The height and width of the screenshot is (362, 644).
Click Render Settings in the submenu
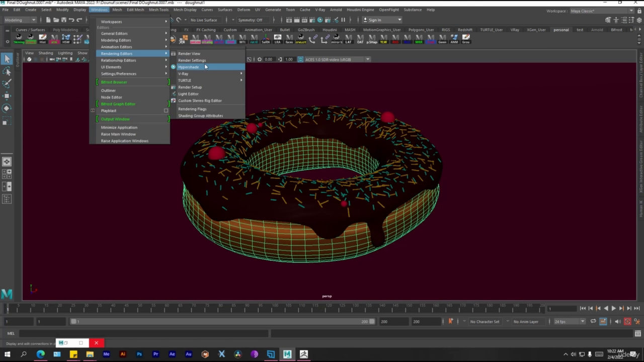(192, 60)
